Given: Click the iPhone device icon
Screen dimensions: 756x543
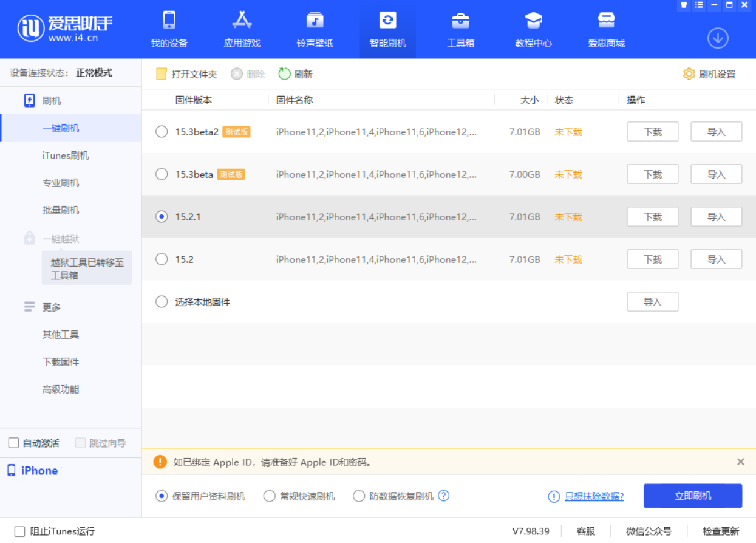Looking at the screenshot, I should pos(12,470).
